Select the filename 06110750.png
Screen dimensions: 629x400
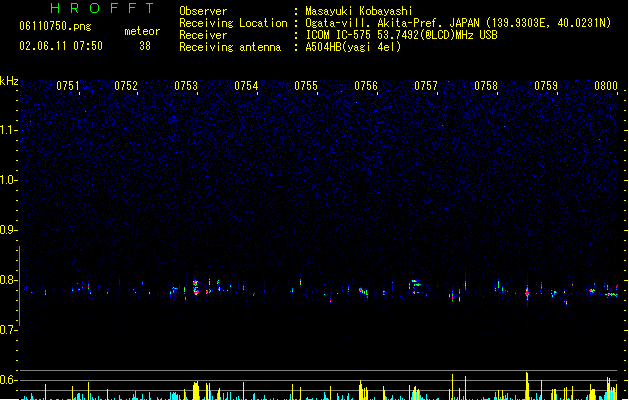pyautogui.click(x=55, y=26)
